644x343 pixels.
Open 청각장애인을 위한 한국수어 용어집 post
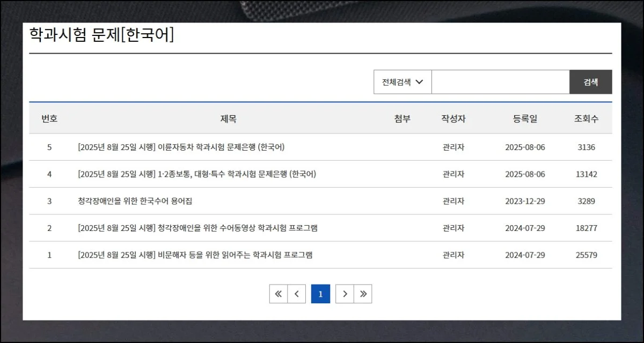(135, 201)
